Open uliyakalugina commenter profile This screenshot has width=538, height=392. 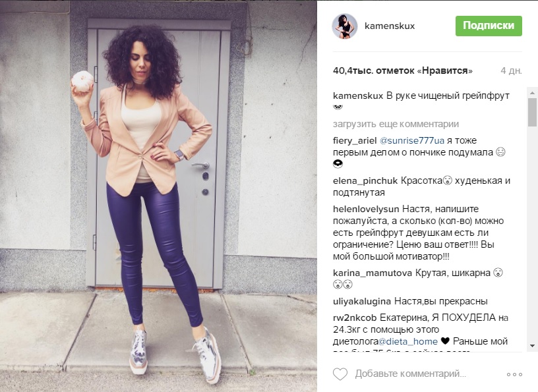point(362,302)
